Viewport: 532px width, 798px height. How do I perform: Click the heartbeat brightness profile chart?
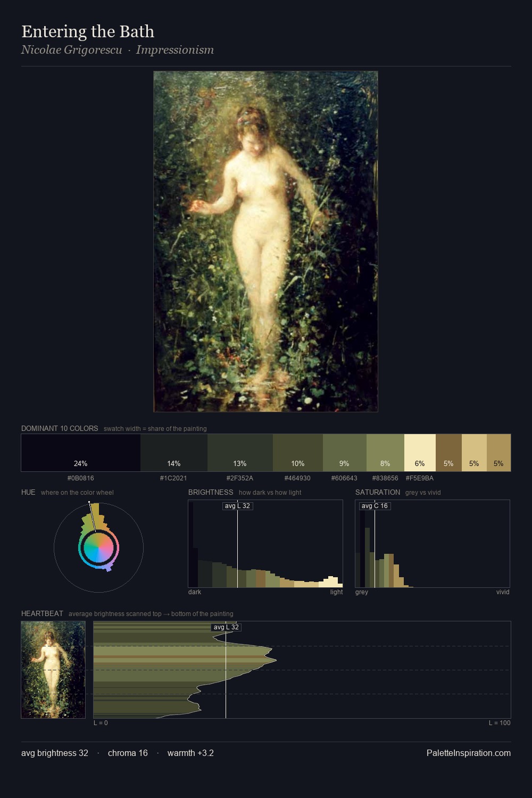302,670
